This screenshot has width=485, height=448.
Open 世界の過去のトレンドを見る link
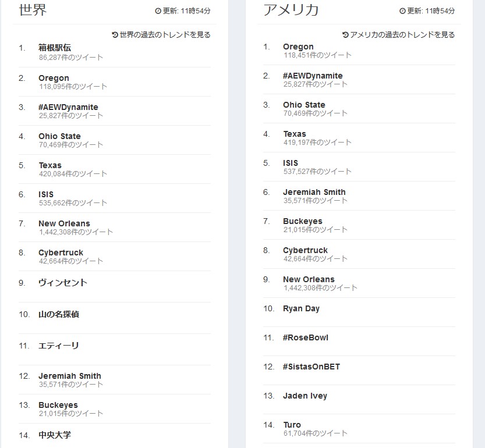click(165, 35)
